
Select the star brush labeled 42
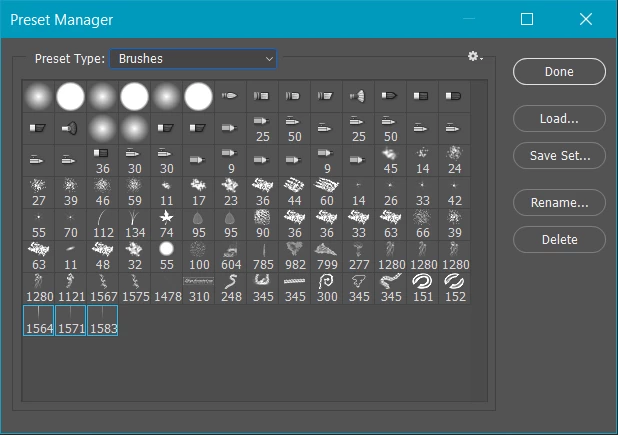point(454,193)
